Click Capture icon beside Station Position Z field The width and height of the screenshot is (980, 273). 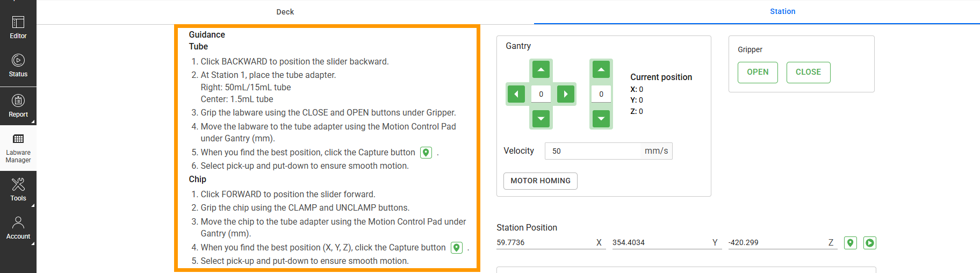[x=850, y=243]
